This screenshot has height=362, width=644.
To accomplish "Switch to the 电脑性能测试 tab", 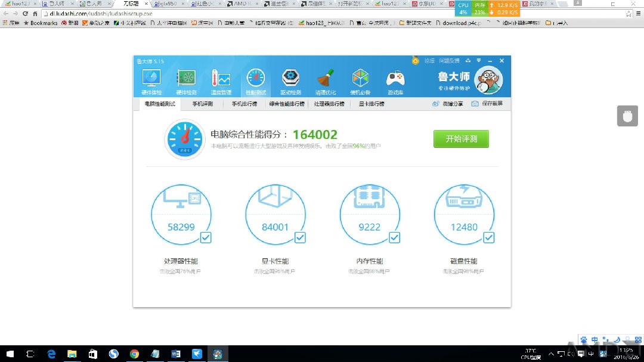I will point(160,104).
